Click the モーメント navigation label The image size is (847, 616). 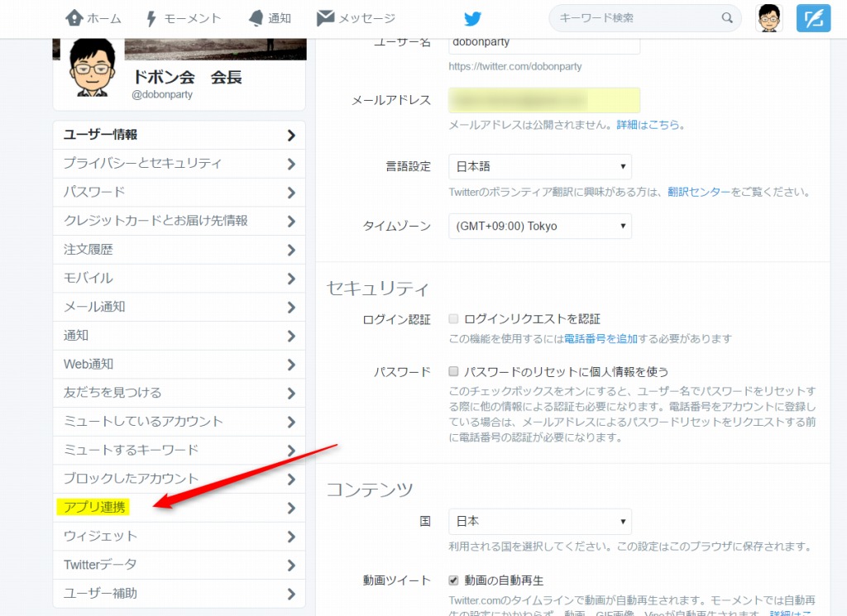192,18
